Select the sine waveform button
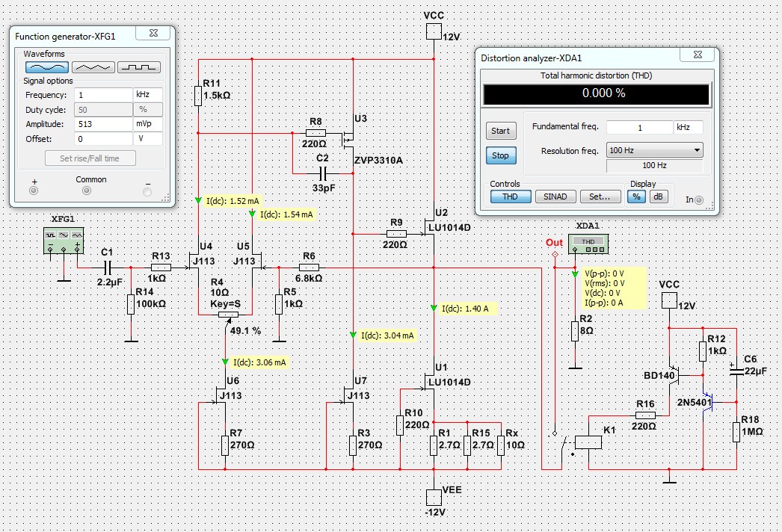The image size is (782, 532). tap(47, 66)
